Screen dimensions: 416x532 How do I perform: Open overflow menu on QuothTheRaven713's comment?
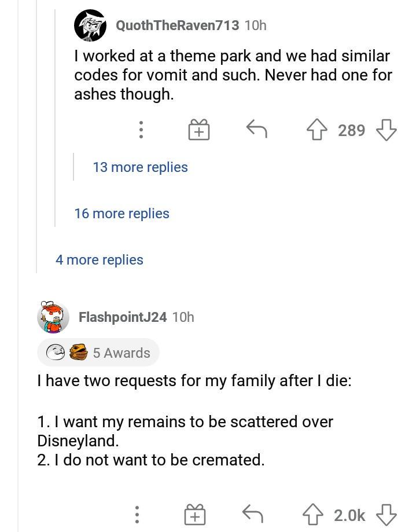tap(141, 130)
